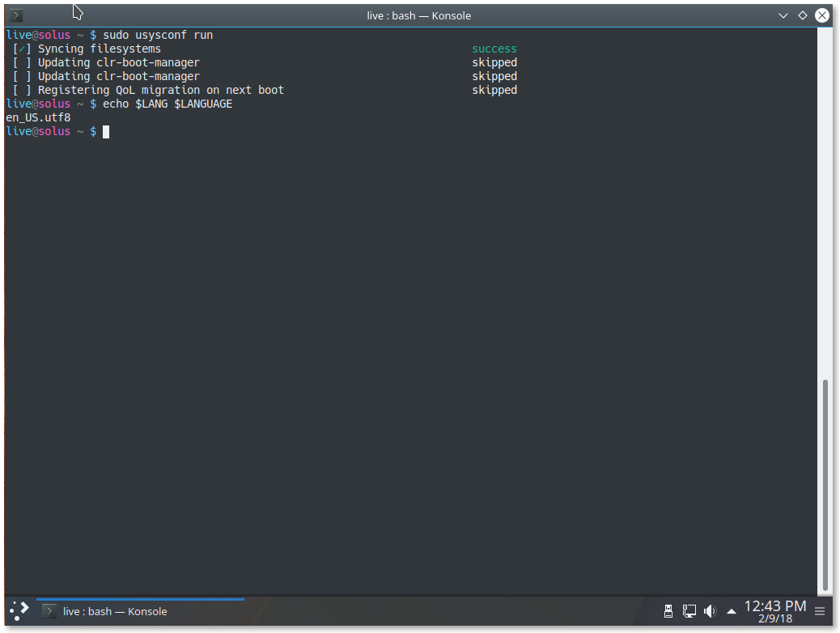Viewport: 840px width, 633px height.
Task: Open the audio volume tray icon
Action: coord(710,611)
